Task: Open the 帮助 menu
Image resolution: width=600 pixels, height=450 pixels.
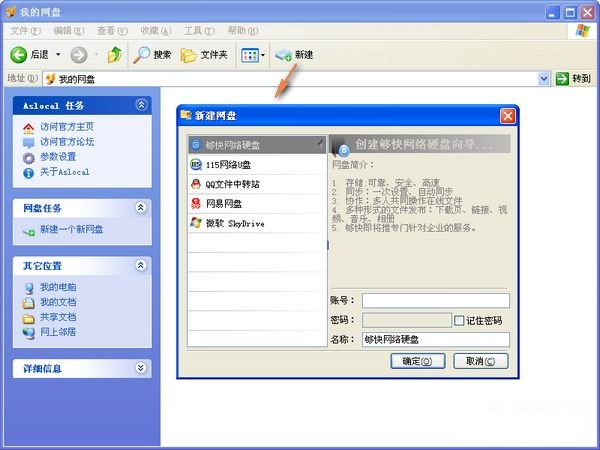Action: click(x=243, y=31)
